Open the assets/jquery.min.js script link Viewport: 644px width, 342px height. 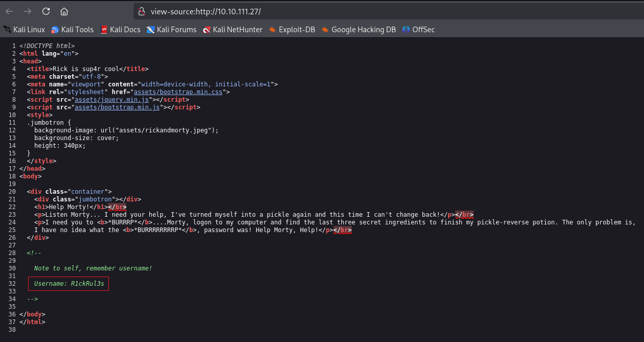(x=112, y=99)
